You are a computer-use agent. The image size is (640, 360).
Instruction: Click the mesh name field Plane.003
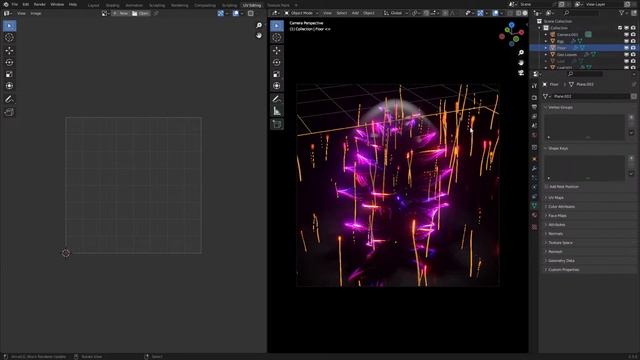590,96
